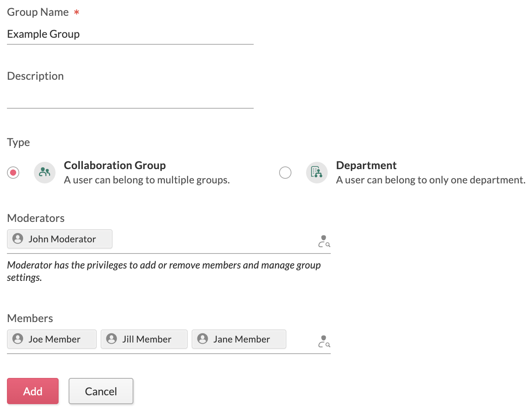
Task: Click the Add button
Action: pyautogui.click(x=32, y=391)
